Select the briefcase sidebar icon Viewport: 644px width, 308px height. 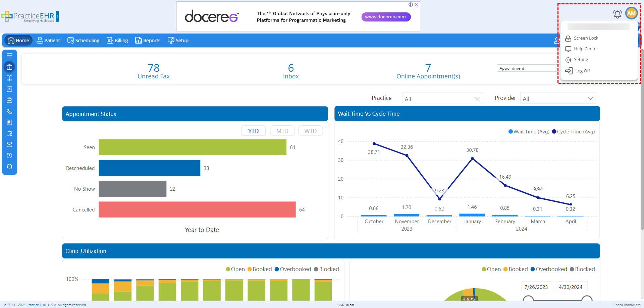(x=9, y=100)
